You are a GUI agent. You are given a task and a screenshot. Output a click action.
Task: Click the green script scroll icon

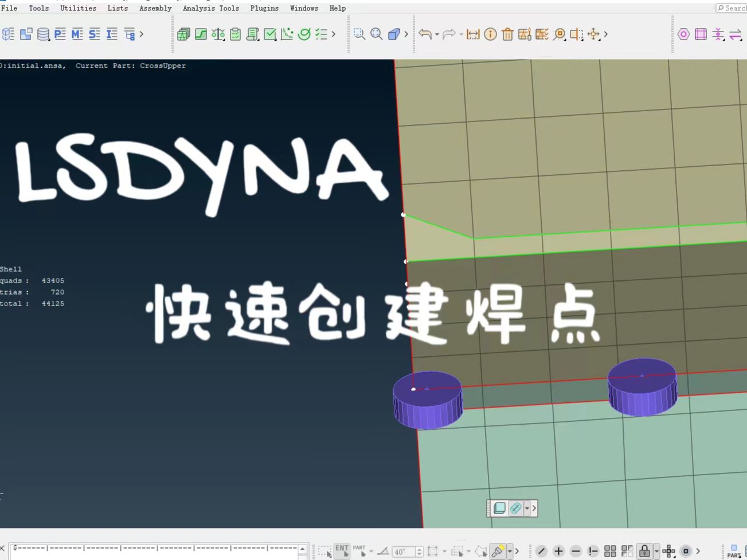tap(252, 34)
